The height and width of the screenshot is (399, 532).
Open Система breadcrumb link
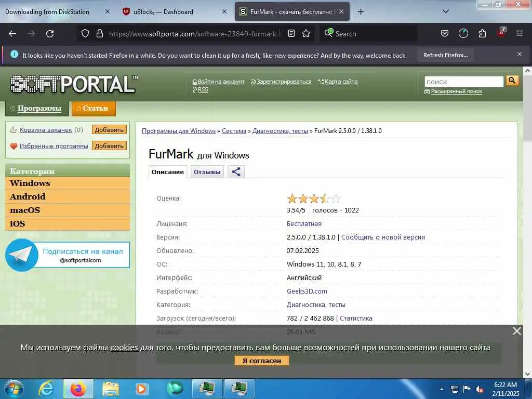(x=234, y=130)
